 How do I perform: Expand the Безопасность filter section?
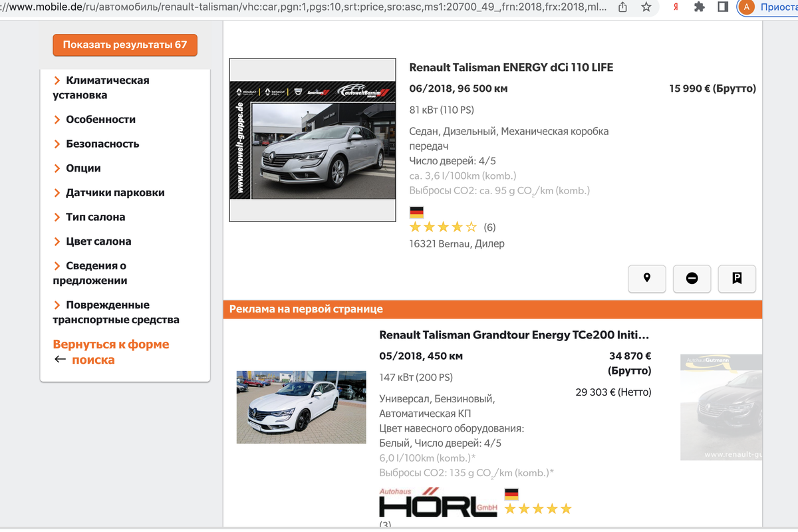click(x=102, y=144)
